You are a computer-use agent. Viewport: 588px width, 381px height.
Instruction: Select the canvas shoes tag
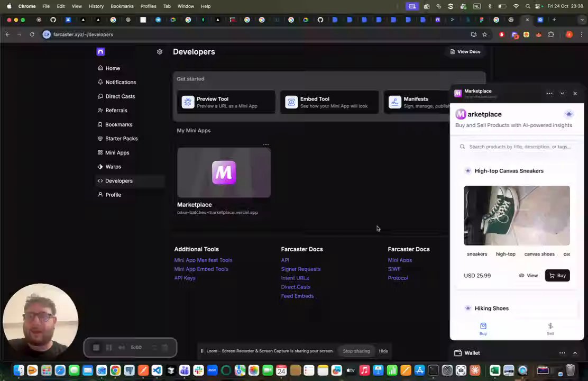[539, 254]
